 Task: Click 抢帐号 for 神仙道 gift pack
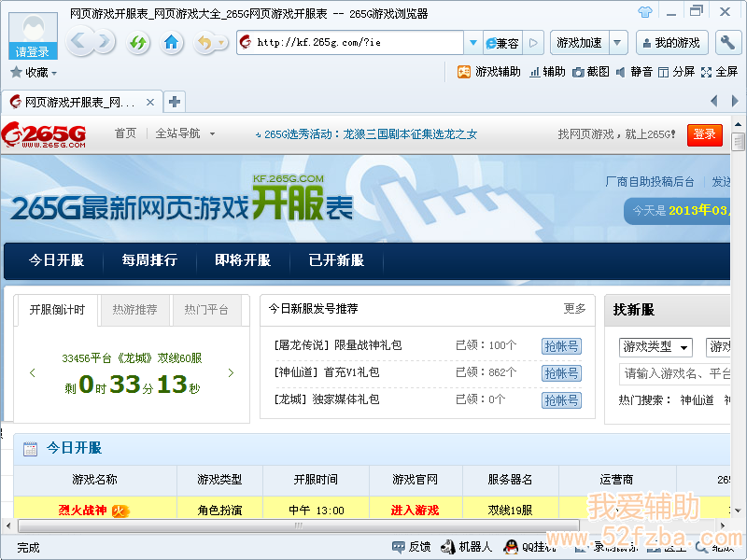(x=561, y=373)
